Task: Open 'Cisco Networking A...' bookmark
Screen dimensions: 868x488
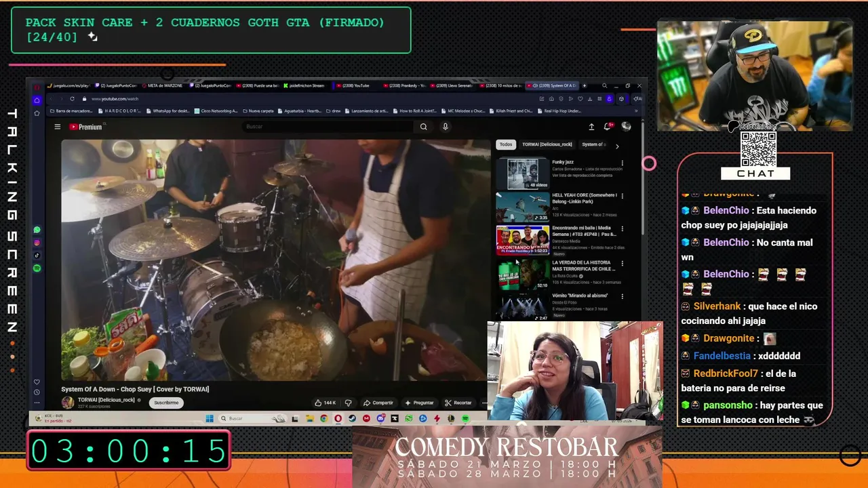Action: 215,110
